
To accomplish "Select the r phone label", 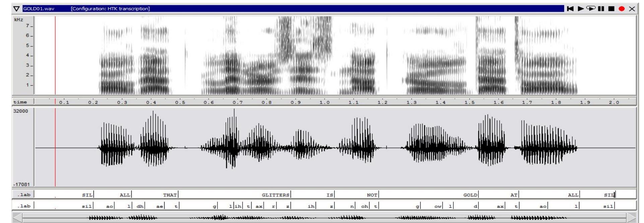I will click(x=273, y=206).
